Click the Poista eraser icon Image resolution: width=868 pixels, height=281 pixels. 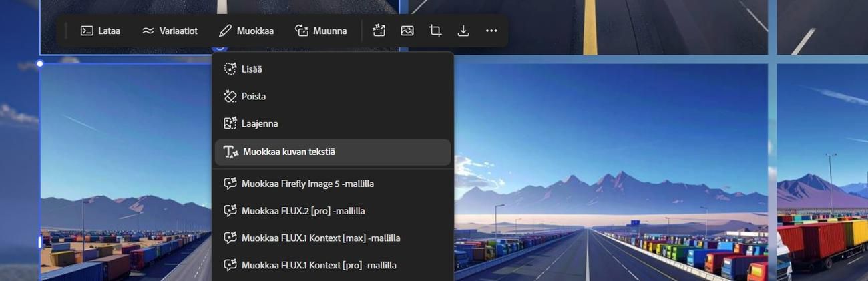pos(230,96)
